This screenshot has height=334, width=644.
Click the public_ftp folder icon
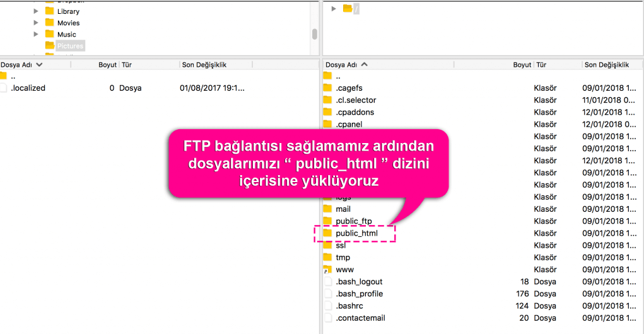coord(327,221)
